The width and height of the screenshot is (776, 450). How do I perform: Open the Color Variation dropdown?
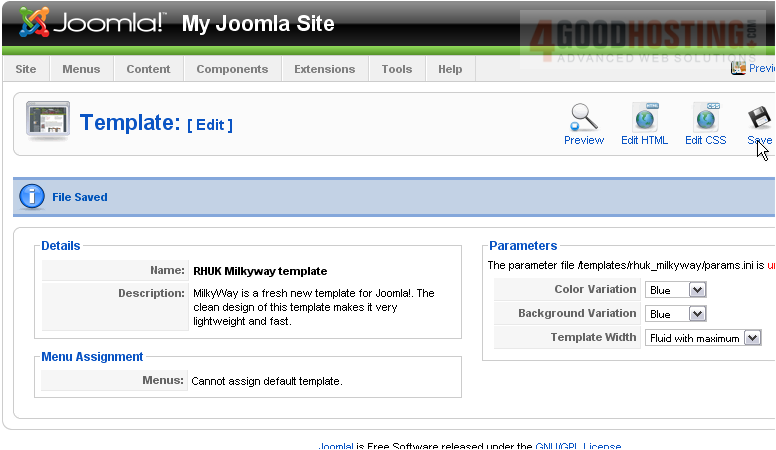[697, 289]
